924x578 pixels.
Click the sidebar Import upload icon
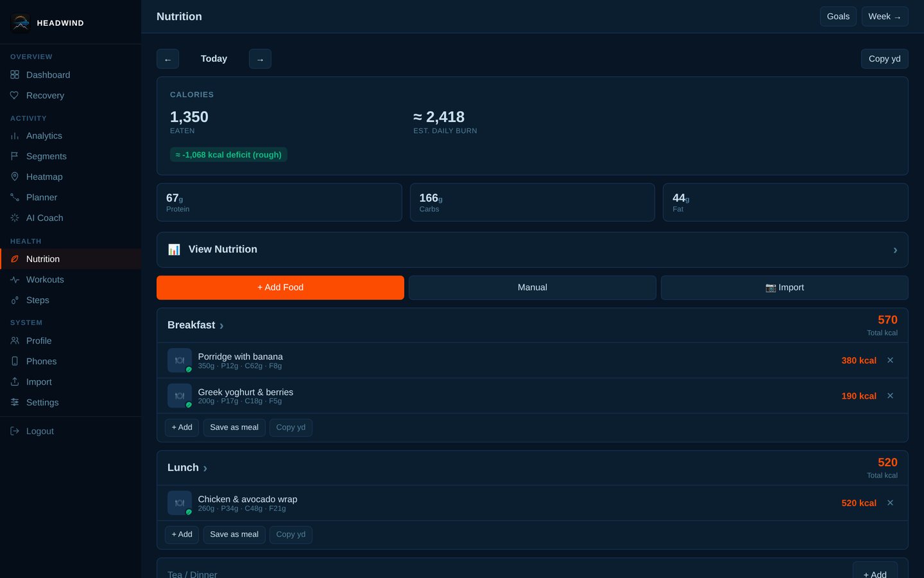click(15, 382)
